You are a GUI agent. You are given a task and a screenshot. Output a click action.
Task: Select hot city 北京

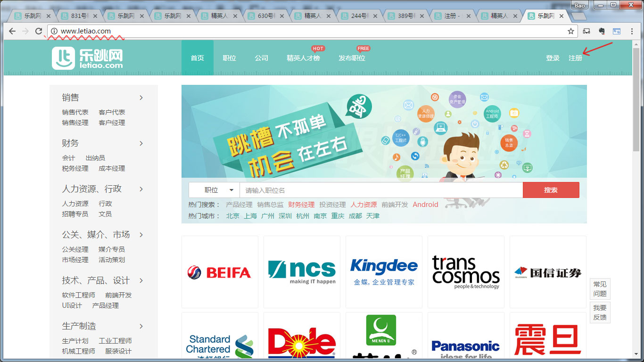(233, 216)
